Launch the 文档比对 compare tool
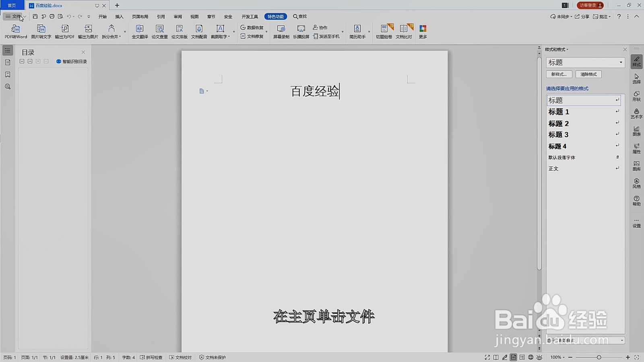The image size is (644, 362). [x=404, y=32]
